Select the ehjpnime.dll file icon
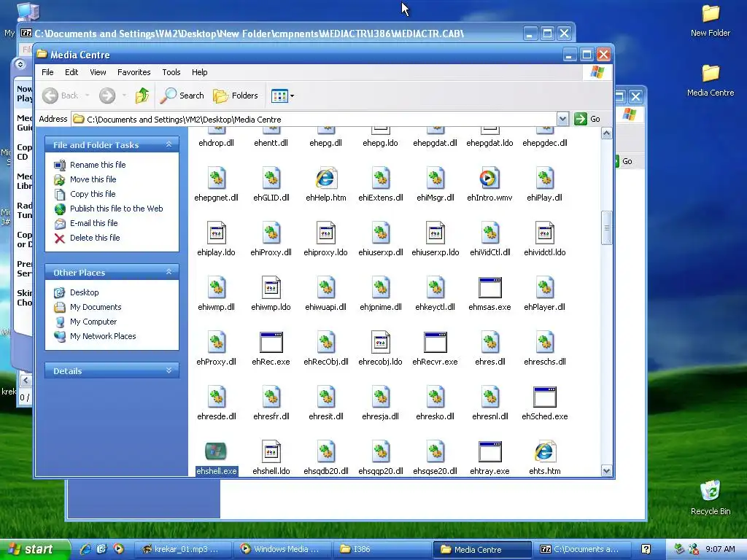This screenshot has width=747, height=560. click(381, 287)
